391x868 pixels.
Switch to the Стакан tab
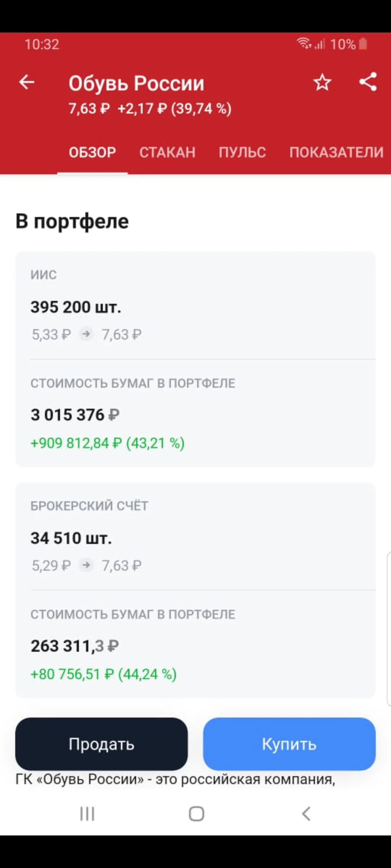point(167,152)
